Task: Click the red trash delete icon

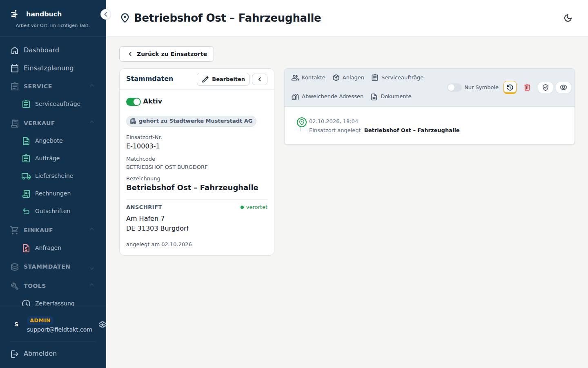Action: coord(527,88)
